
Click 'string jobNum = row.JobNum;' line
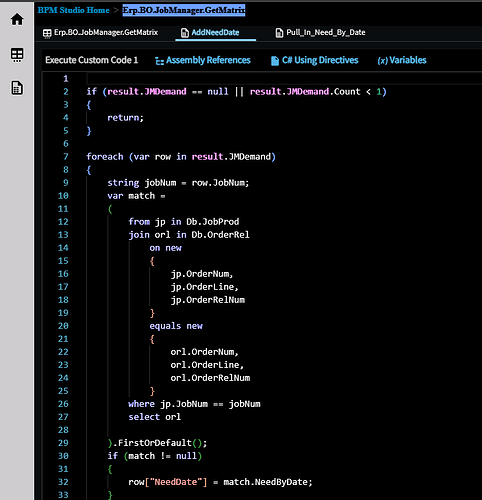coord(178,183)
